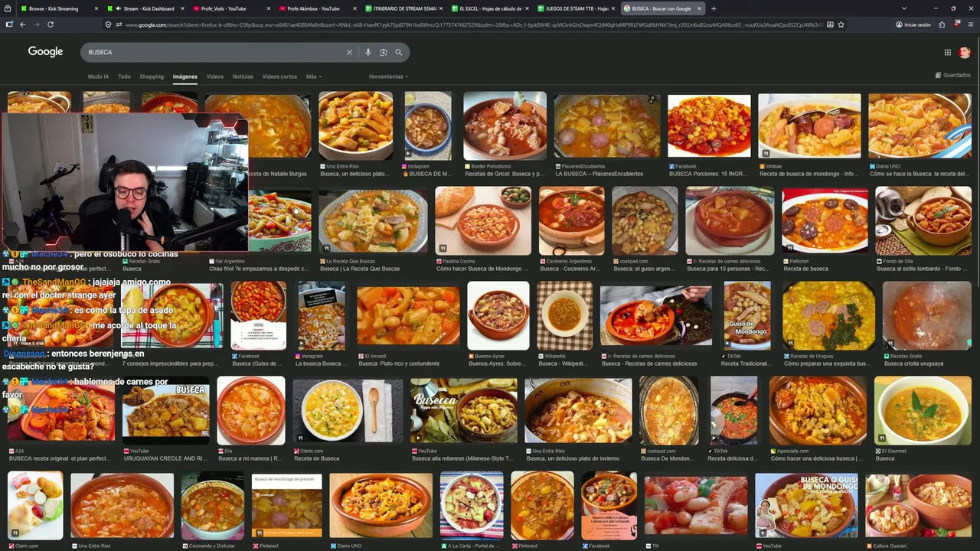Viewport: 980px width, 551px height.
Task: Open Wikipedia Buseca image result
Action: (x=564, y=315)
